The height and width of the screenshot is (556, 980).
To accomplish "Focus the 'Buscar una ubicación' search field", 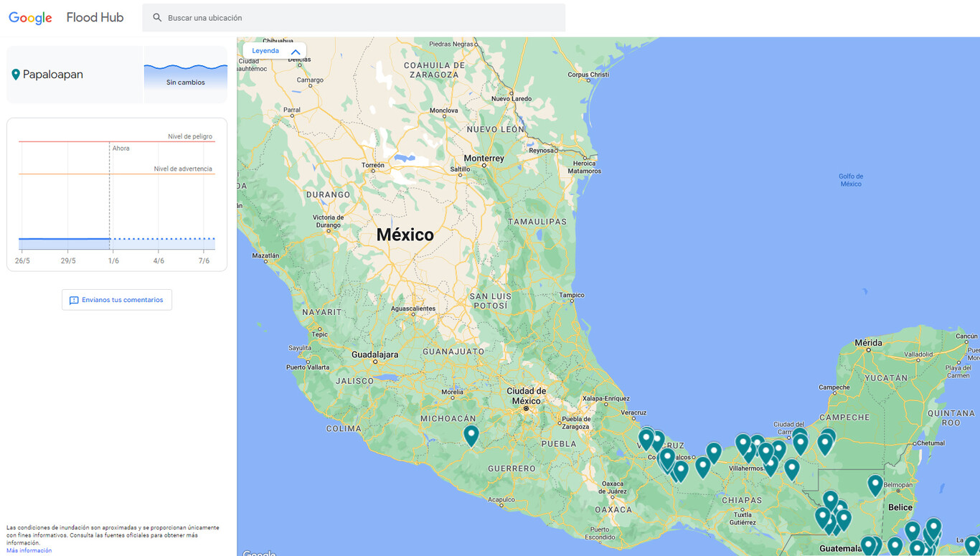I will [359, 18].
